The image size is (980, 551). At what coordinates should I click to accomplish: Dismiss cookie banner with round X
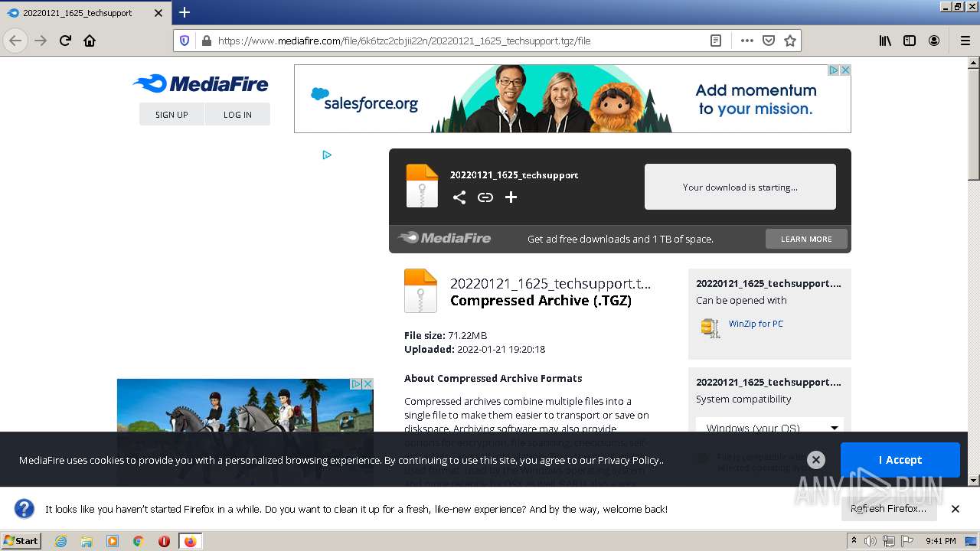[x=816, y=460]
